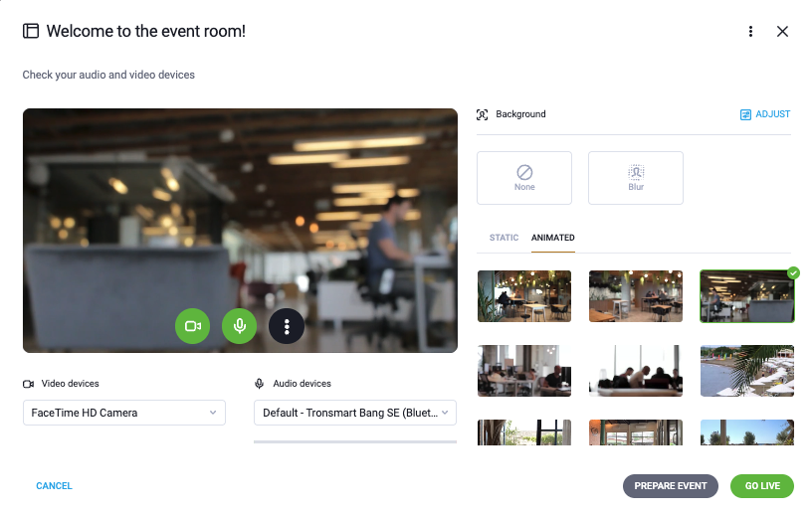Viewport: 812px width, 516px height.
Task: Click the Adjust background icon
Action: (745, 114)
